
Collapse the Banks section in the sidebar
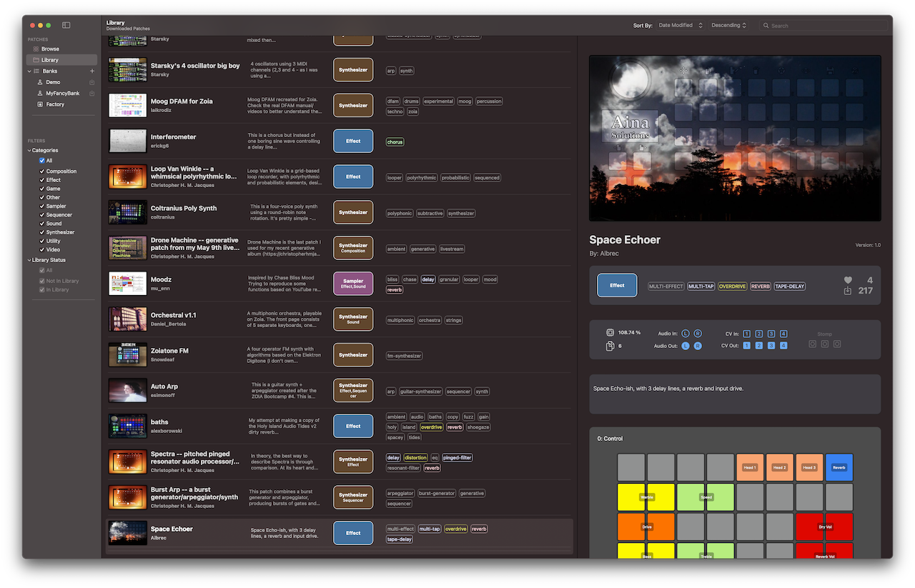point(29,71)
